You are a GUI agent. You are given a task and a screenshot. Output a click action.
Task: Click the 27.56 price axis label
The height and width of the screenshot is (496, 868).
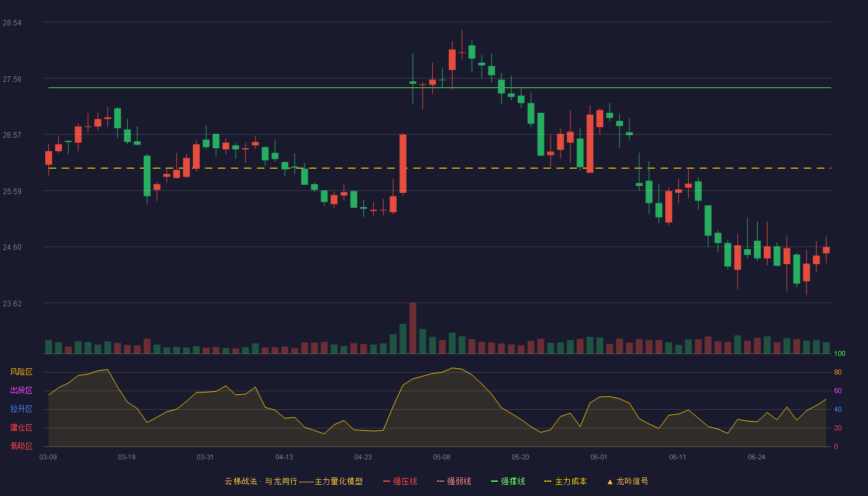12,79
